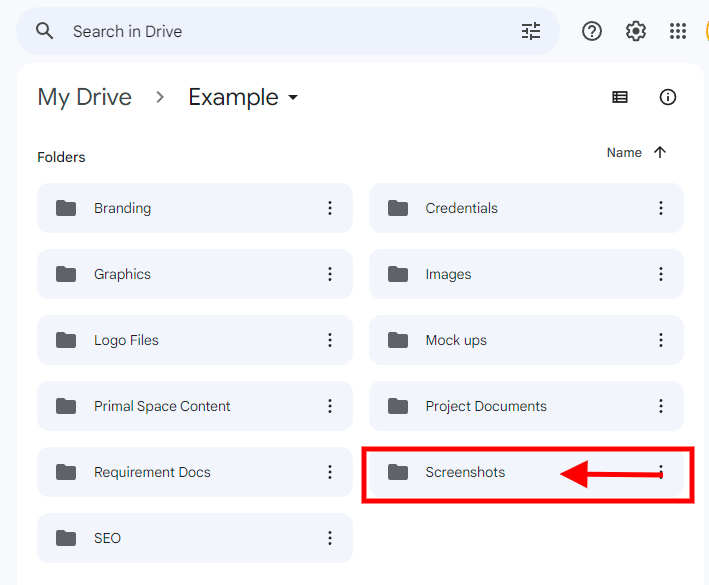Open more actions for Primal Space Content
Image resolution: width=709 pixels, height=585 pixels.
[x=330, y=406]
